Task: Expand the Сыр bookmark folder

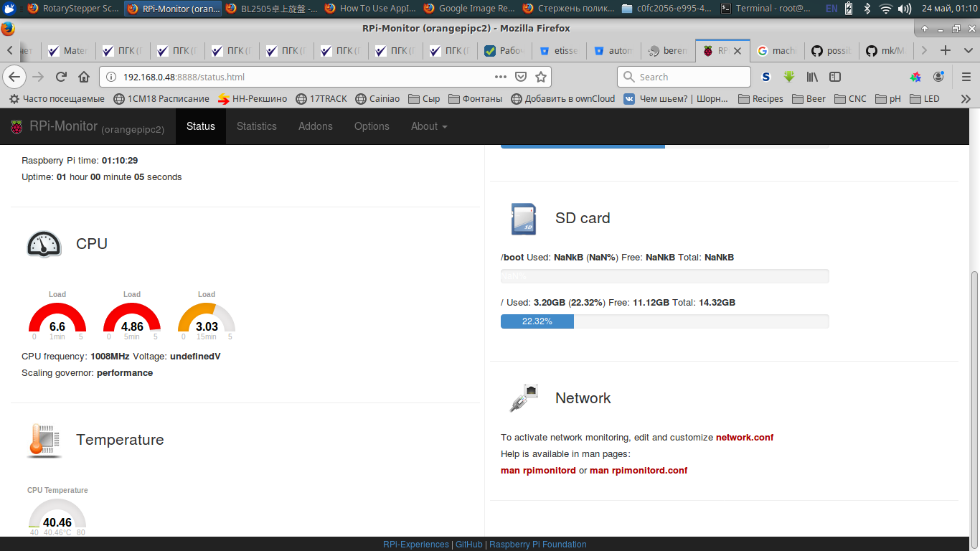Action: point(424,99)
